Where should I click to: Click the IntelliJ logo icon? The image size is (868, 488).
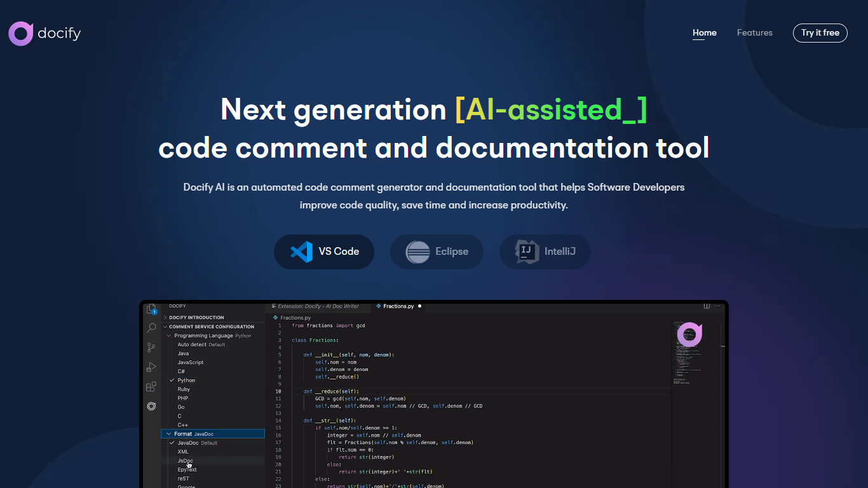(527, 252)
